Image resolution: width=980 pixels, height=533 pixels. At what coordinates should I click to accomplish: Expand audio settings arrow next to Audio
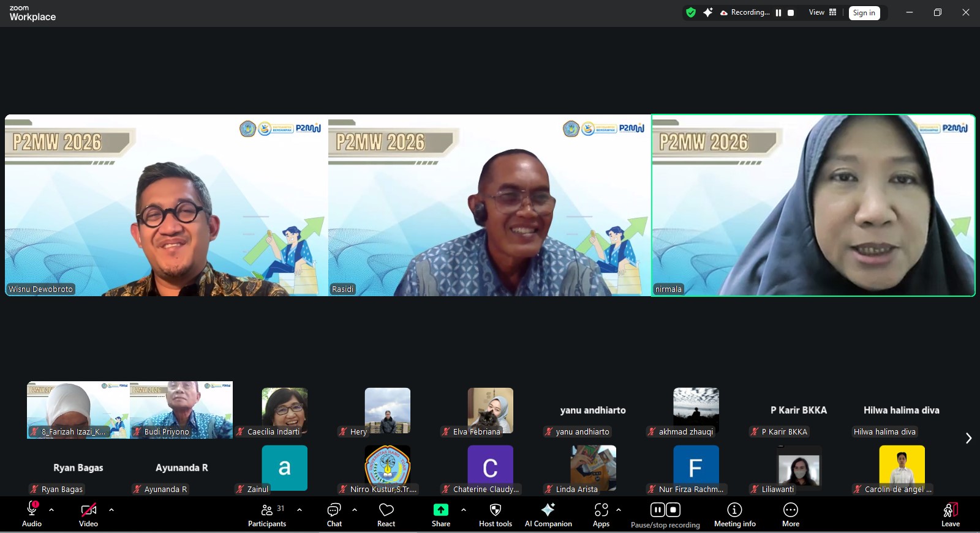point(51,510)
